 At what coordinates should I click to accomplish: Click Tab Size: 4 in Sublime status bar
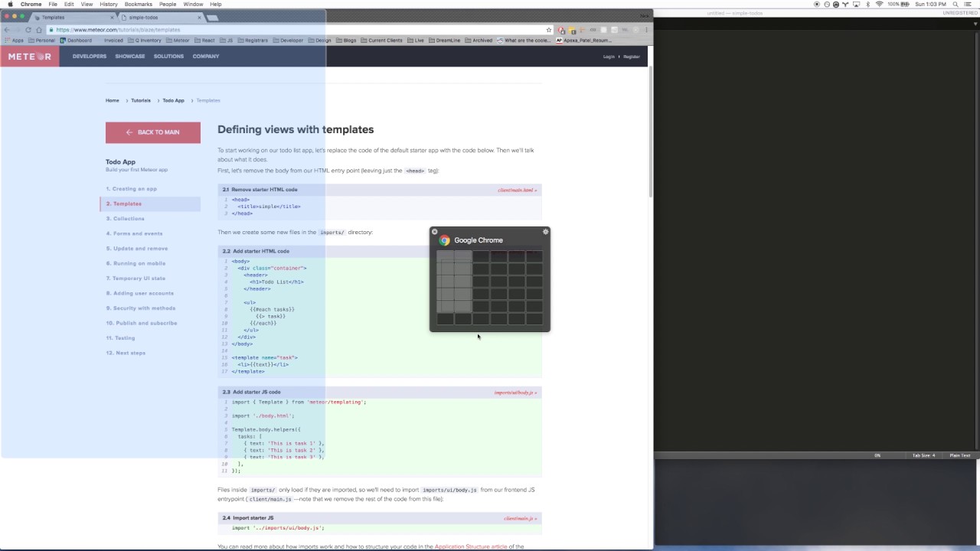[x=923, y=455]
